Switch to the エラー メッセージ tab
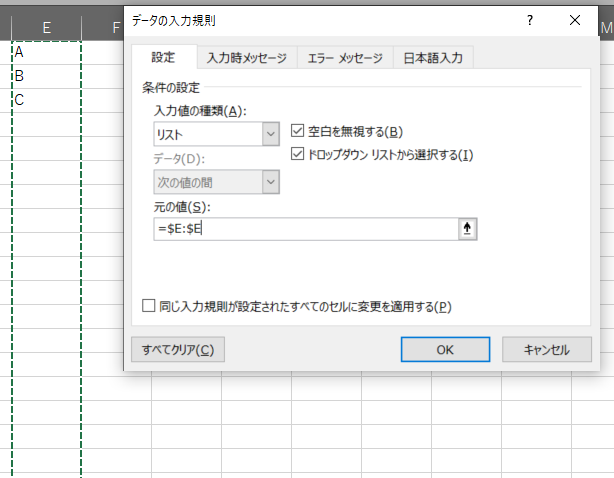Viewport: 614px width, 478px height. (x=345, y=58)
